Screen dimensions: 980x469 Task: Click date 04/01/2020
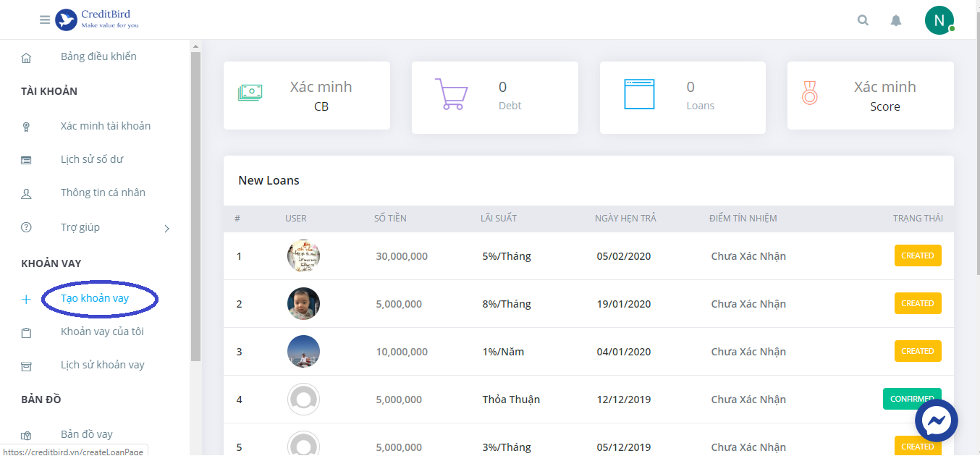point(624,352)
